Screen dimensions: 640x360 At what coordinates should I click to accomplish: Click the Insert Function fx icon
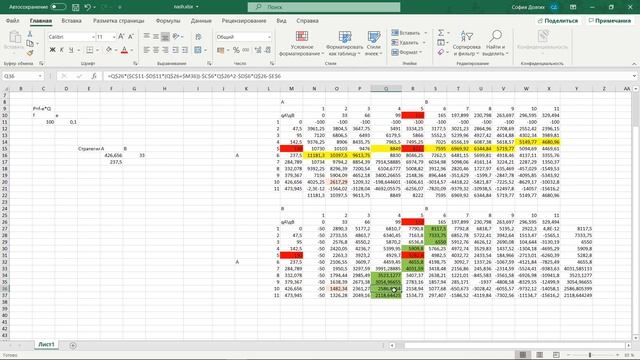(x=94, y=76)
